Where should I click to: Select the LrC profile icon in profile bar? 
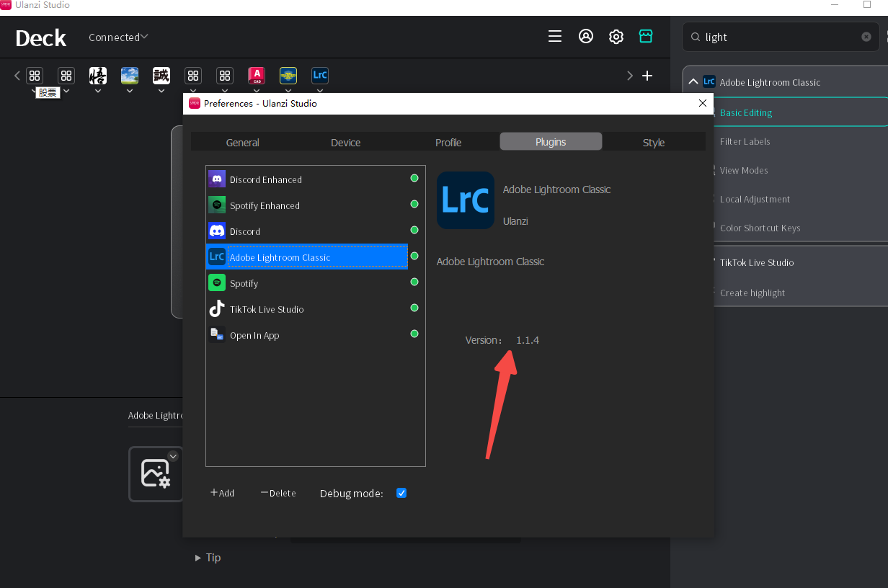point(320,76)
